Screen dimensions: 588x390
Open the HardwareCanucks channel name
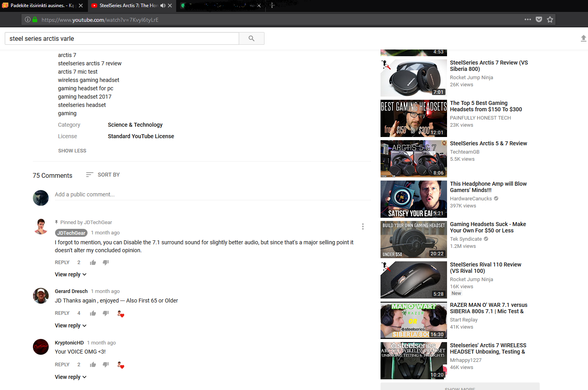click(471, 199)
